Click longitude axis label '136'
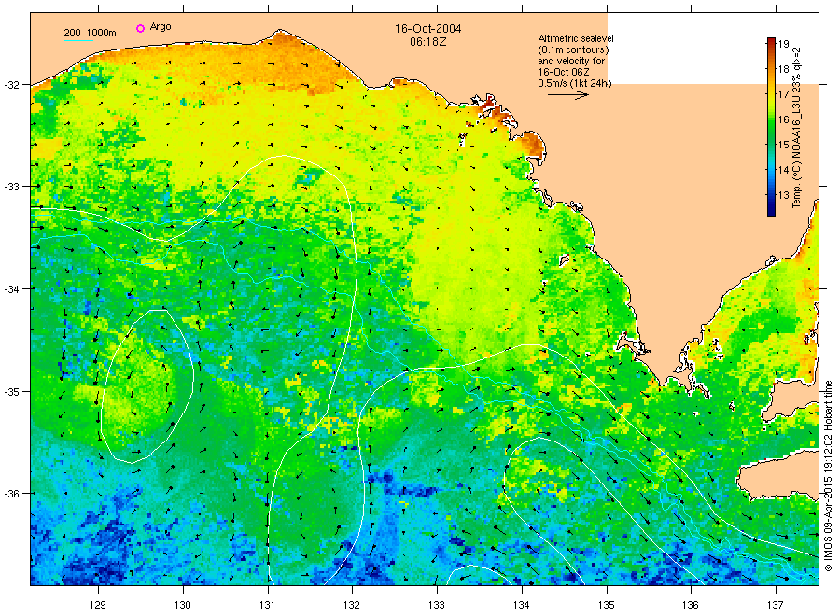This screenshot has width=840, height=616. (x=691, y=605)
